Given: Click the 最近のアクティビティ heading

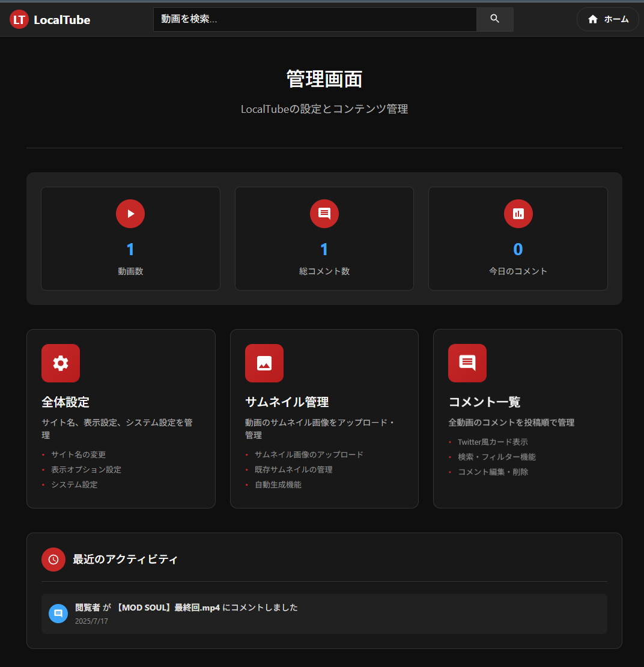Looking at the screenshot, I should coord(125,560).
